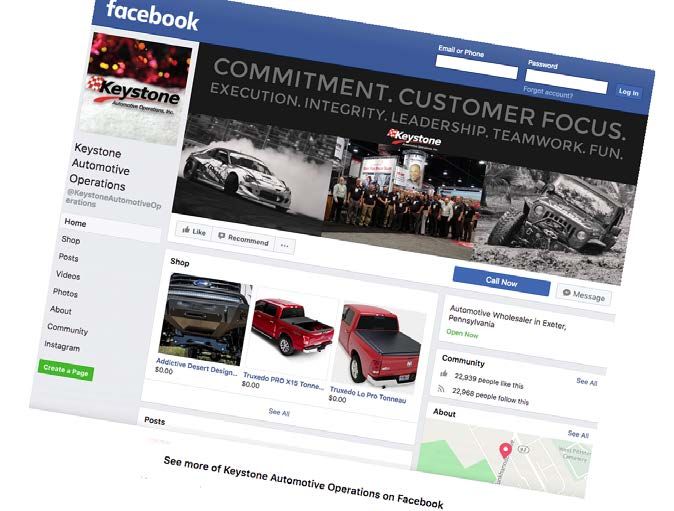The image size is (674, 511).
Task: Open the Addictive Desert Design product thumbnail
Action: (x=204, y=319)
